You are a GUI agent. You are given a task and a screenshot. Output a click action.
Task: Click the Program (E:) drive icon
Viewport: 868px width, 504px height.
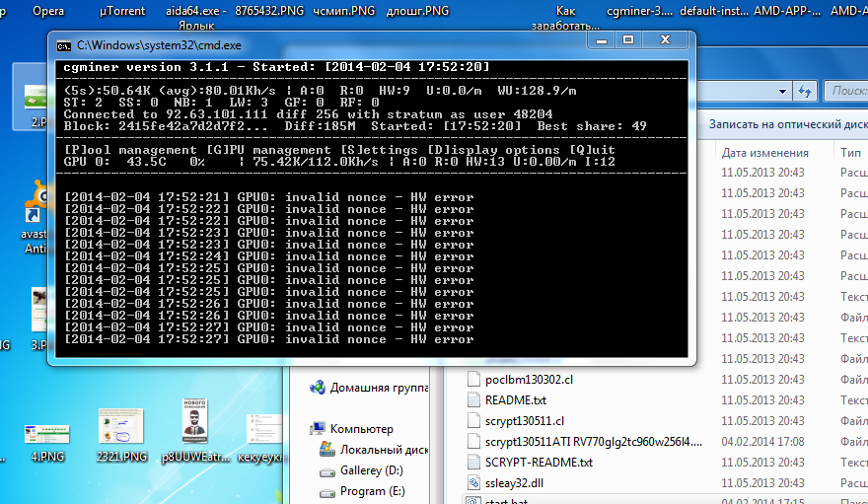point(327,492)
